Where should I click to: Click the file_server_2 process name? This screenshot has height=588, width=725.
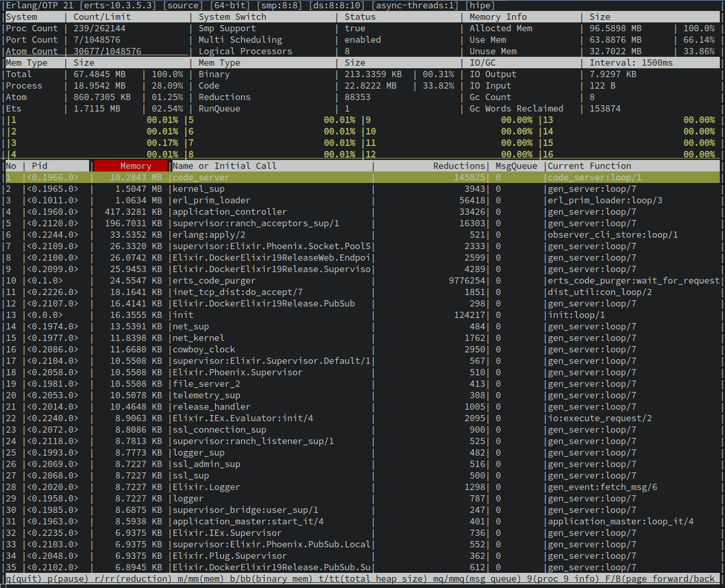point(206,384)
